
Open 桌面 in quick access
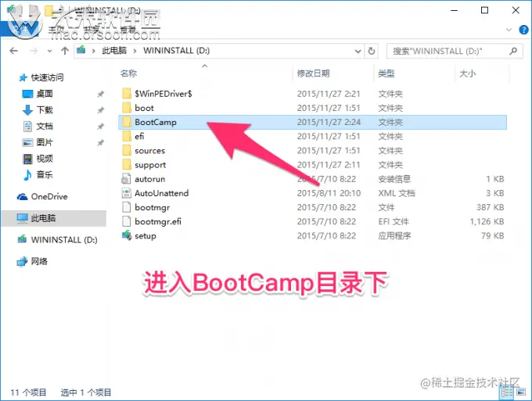[45, 94]
